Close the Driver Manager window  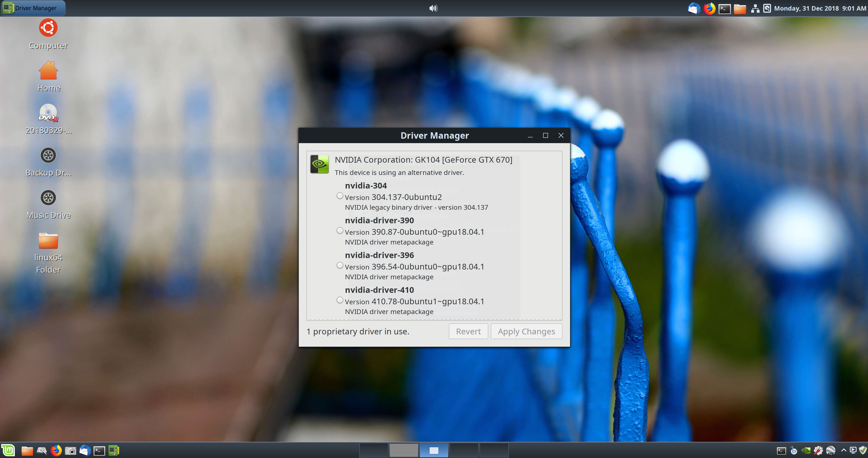(x=561, y=135)
